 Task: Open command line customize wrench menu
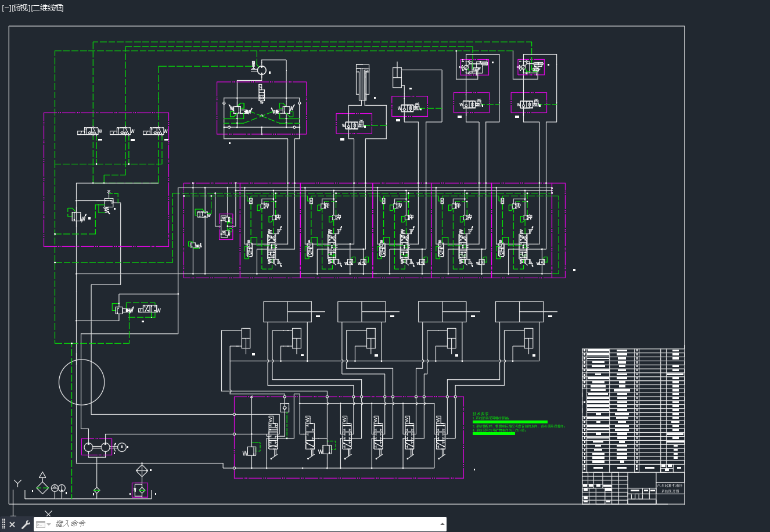[x=26, y=524]
